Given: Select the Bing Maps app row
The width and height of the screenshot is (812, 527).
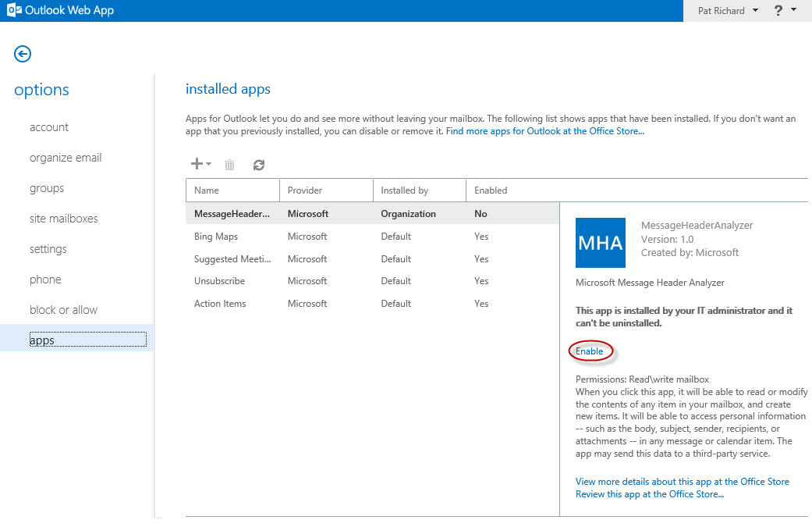Looking at the screenshot, I should (372, 237).
